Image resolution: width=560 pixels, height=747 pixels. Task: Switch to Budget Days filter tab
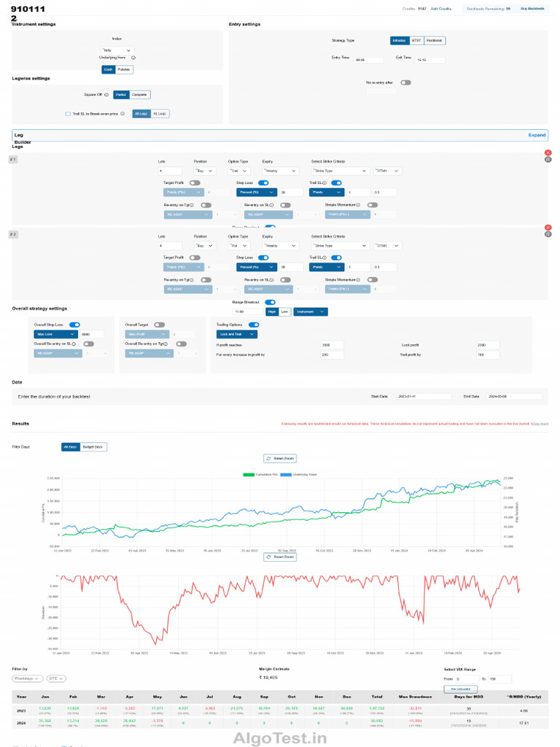(93, 447)
